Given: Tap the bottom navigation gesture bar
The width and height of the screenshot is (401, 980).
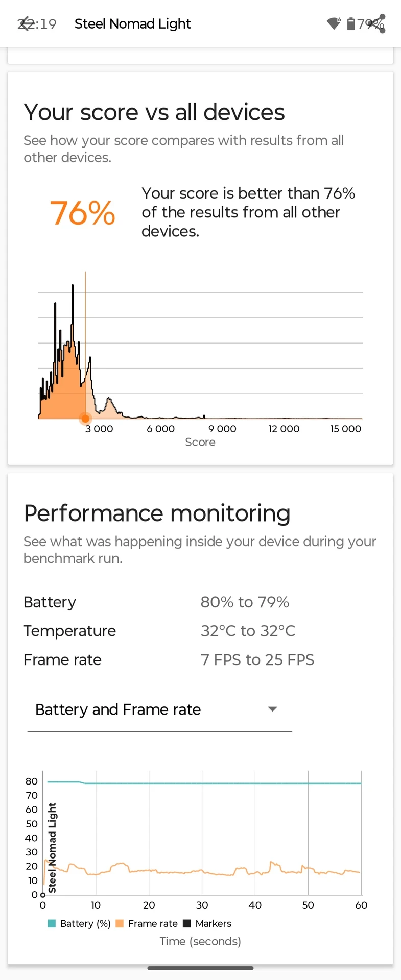Looking at the screenshot, I should pyautogui.click(x=200, y=968).
